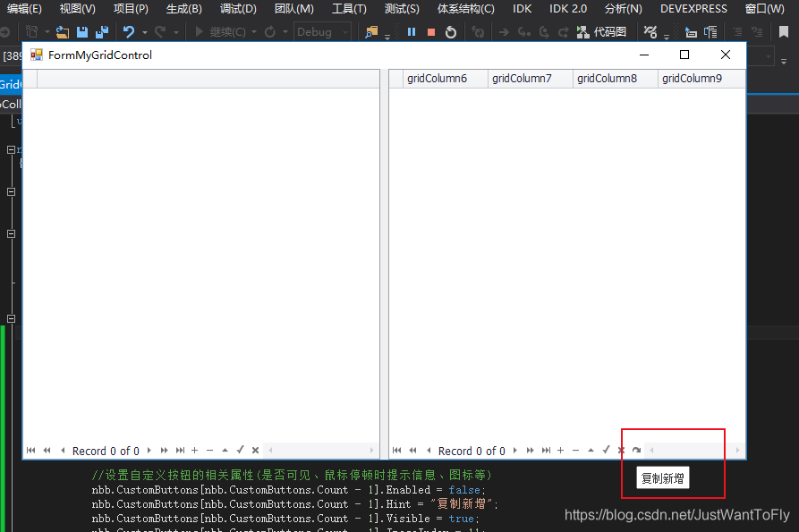
Task: Click the New Project icon in the toolbar
Action: [32, 32]
